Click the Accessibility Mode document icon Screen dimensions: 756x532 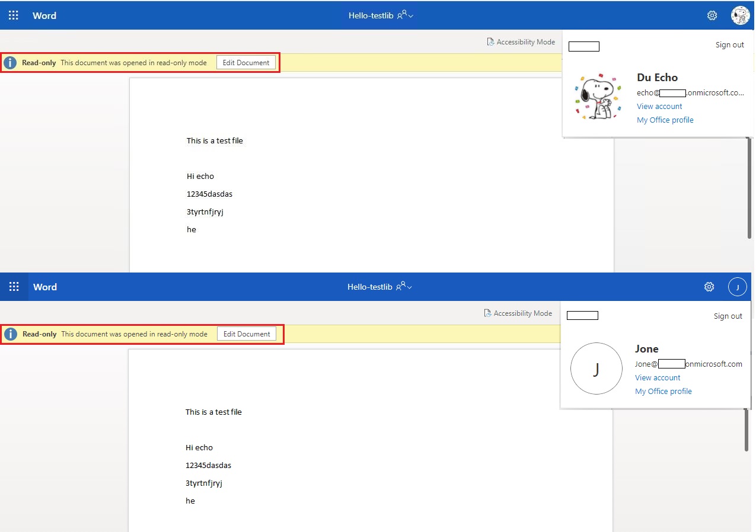490,41
